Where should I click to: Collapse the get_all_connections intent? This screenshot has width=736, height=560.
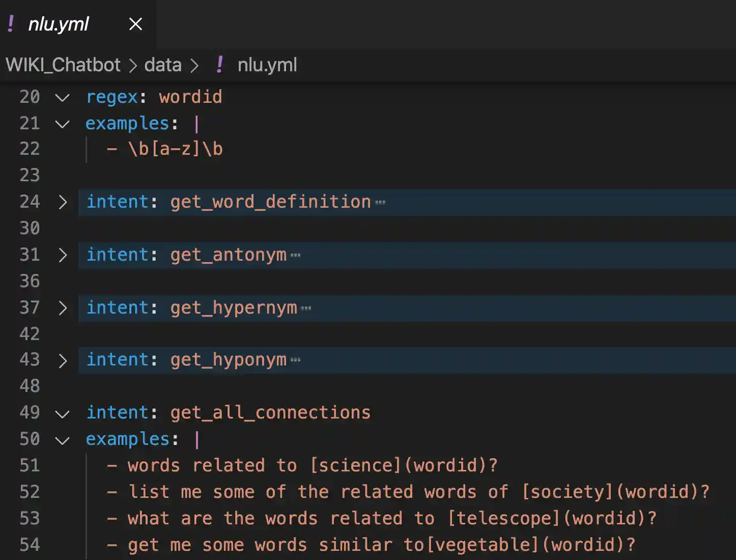63,413
